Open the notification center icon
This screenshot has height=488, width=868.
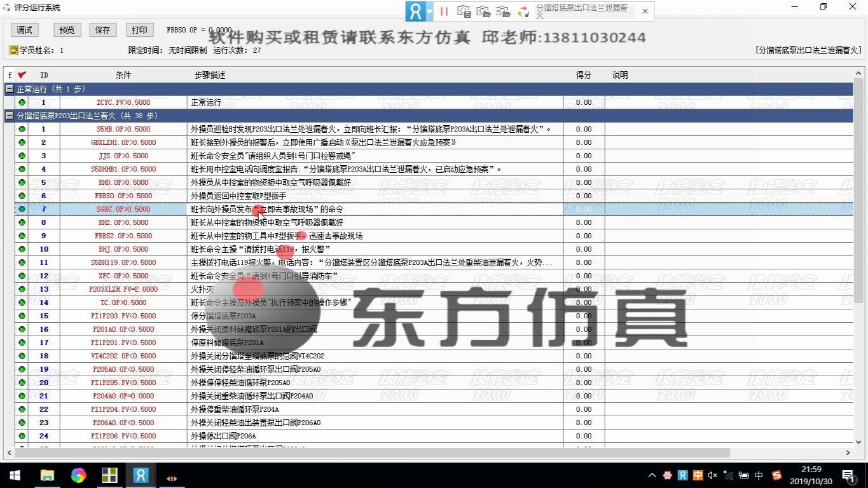848,475
